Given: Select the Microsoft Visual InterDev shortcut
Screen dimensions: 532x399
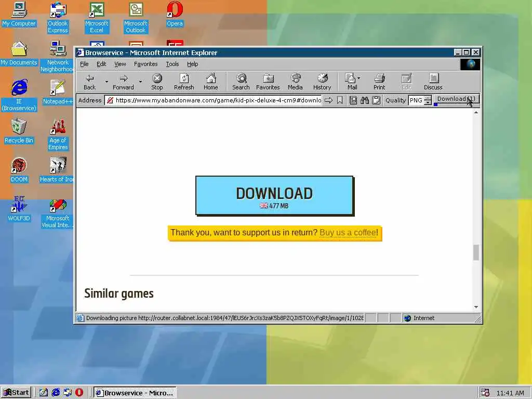Looking at the screenshot, I should click(57, 212).
